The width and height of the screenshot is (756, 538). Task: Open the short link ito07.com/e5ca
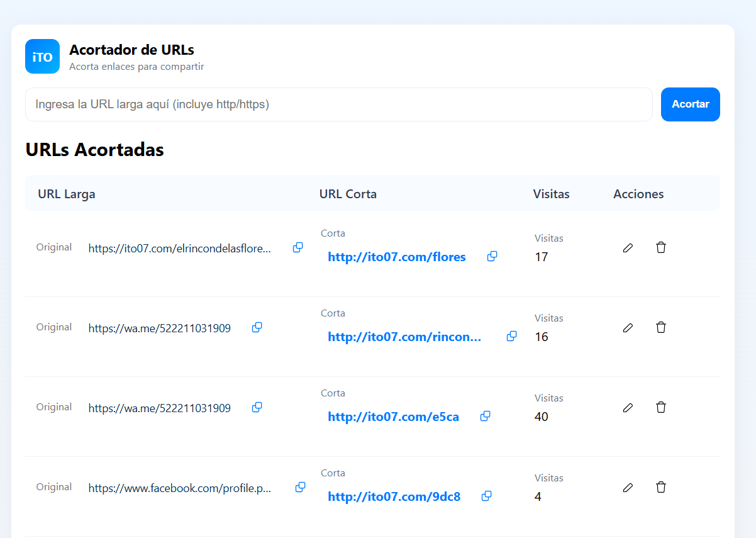(394, 417)
